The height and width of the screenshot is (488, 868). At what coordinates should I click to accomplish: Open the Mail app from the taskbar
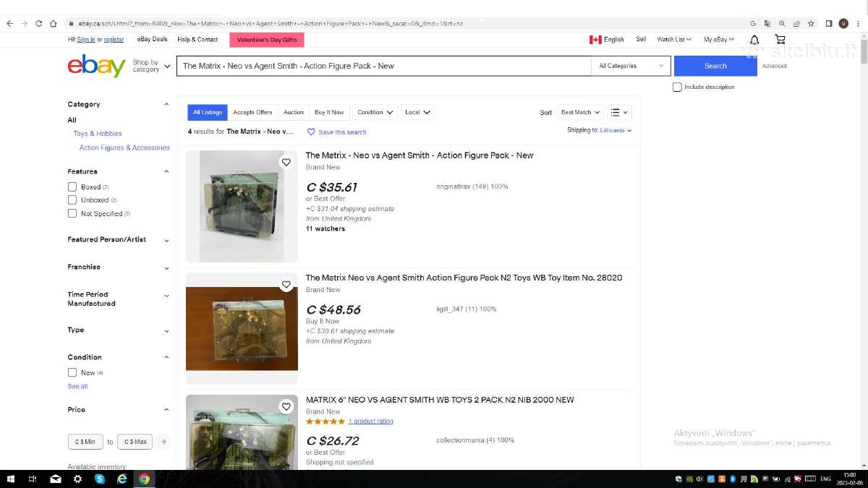click(x=56, y=479)
